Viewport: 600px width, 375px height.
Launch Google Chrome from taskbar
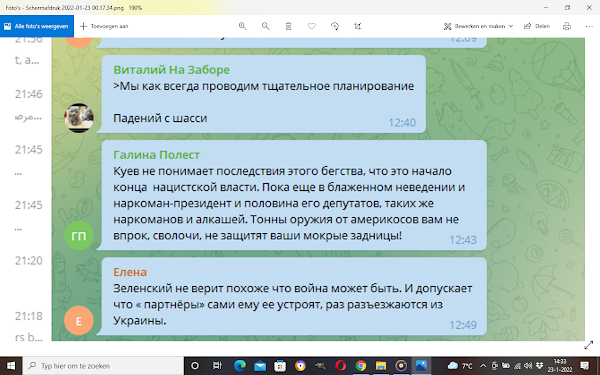tap(360, 366)
